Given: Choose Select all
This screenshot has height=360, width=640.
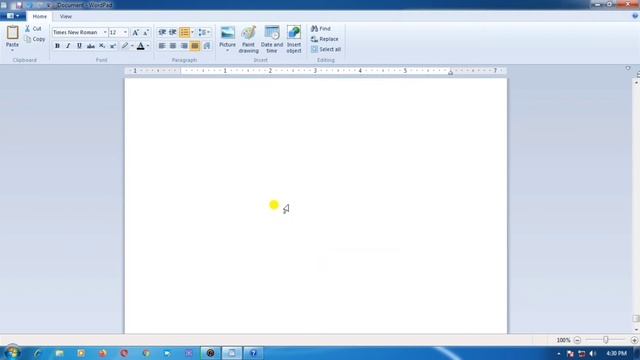Looking at the screenshot, I should (326, 49).
